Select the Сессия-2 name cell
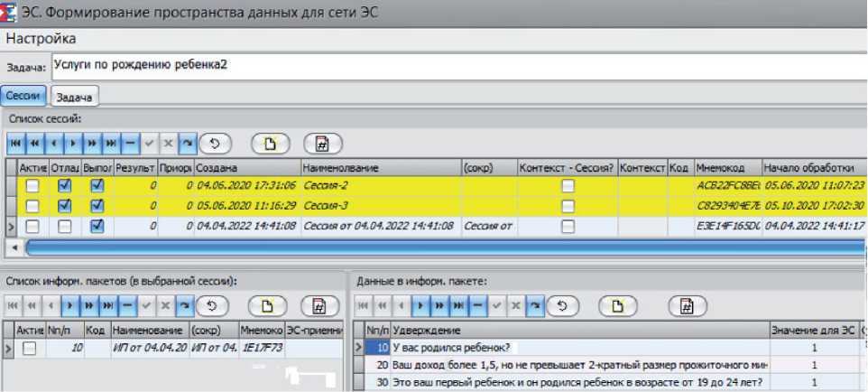Screen dimensions: 868x392 (382, 186)
